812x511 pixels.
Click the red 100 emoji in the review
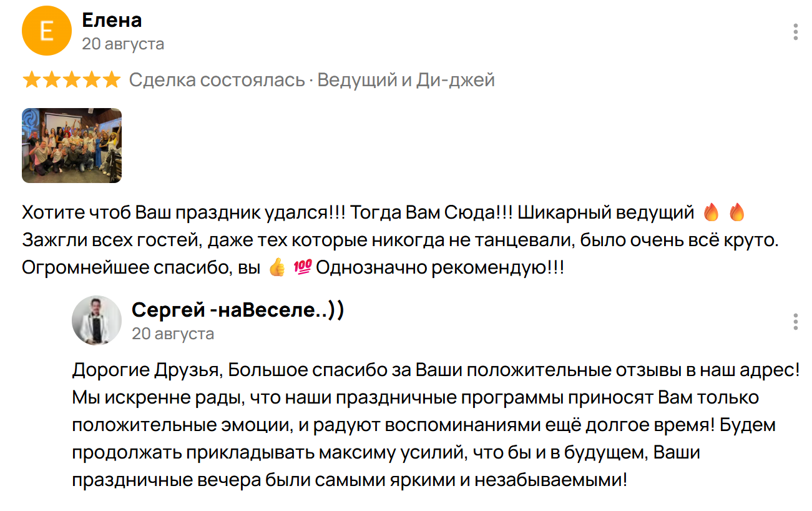[302, 268]
